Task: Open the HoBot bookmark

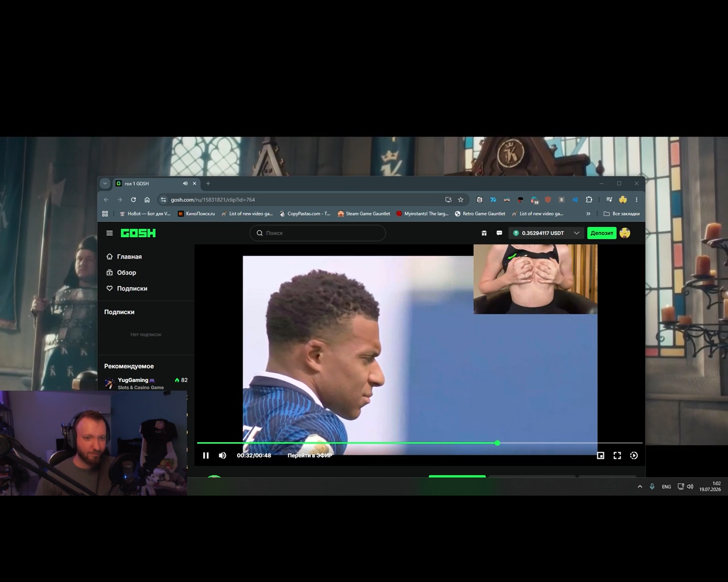Action: [145, 214]
